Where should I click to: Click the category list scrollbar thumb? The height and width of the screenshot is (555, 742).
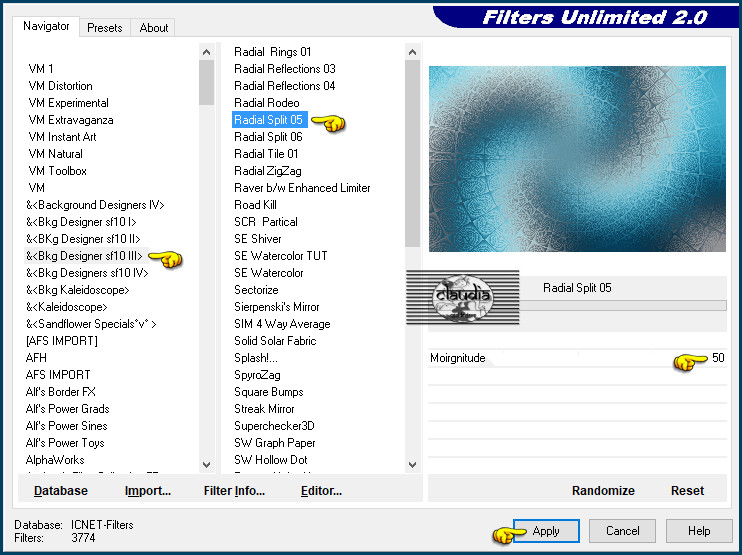(206, 82)
